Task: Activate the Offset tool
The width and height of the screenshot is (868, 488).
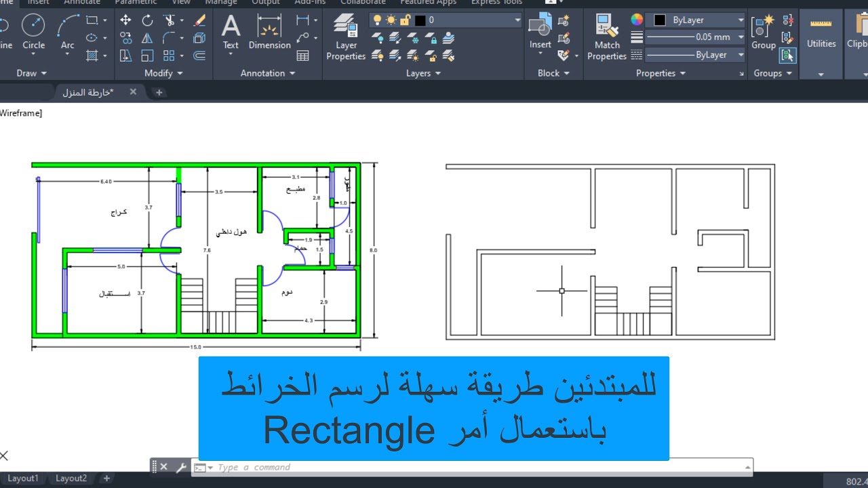Action: [199, 56]
